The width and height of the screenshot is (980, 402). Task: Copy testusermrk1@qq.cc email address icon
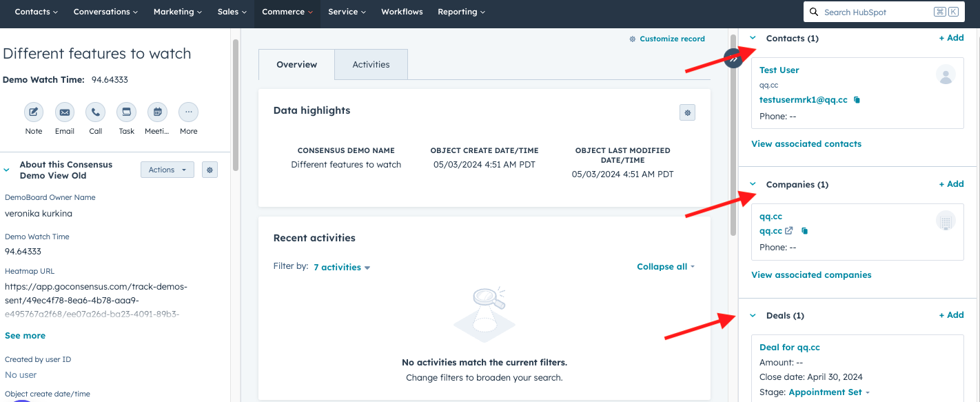point(857,100)
